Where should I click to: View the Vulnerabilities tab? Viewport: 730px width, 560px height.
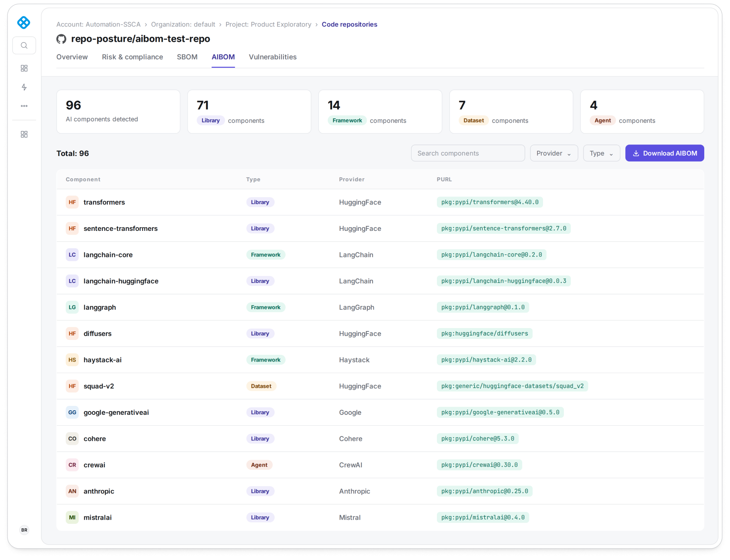point(273,57)
